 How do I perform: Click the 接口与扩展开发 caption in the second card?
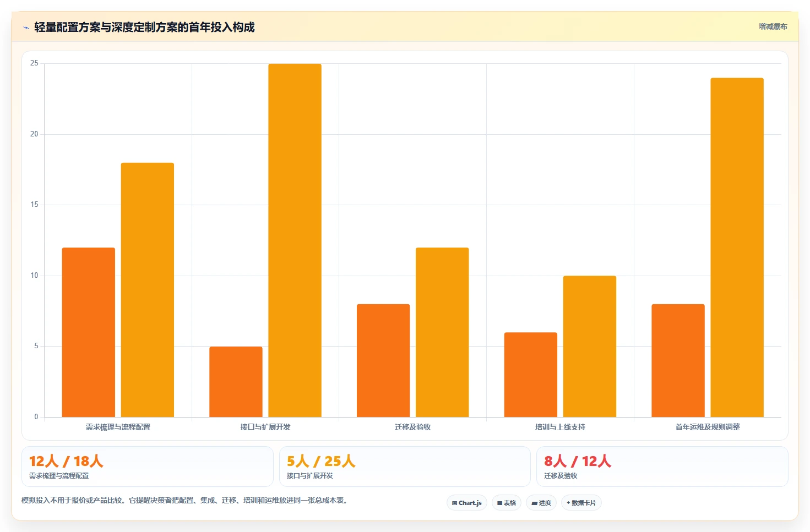[310, 476]
